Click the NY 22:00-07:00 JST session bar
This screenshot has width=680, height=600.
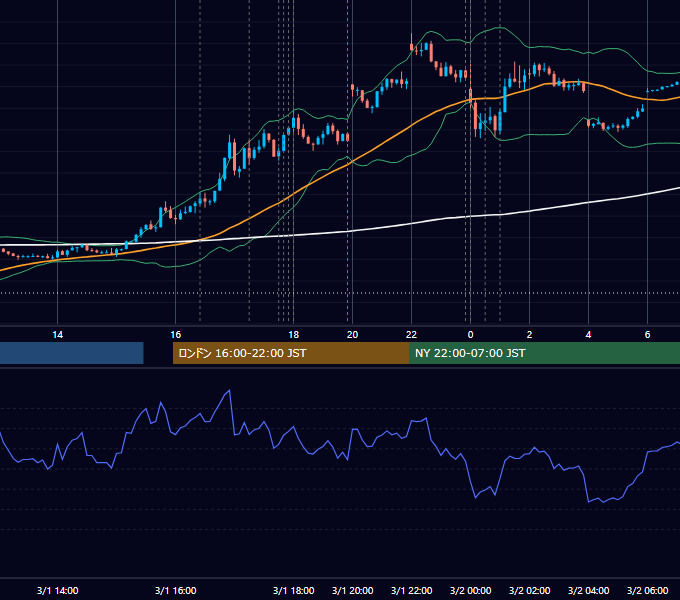(x=544, y=353)
